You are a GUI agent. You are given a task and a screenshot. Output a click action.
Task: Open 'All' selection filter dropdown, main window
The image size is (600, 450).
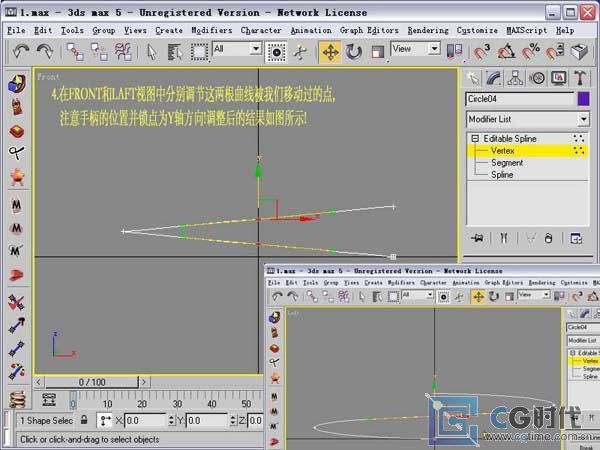pyautogui.click(x=255, y=49)
